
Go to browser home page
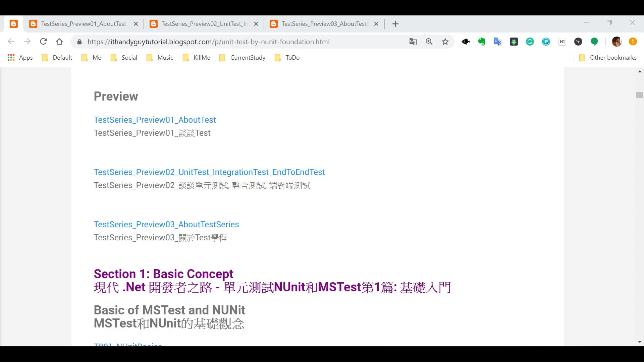(59, 42)
